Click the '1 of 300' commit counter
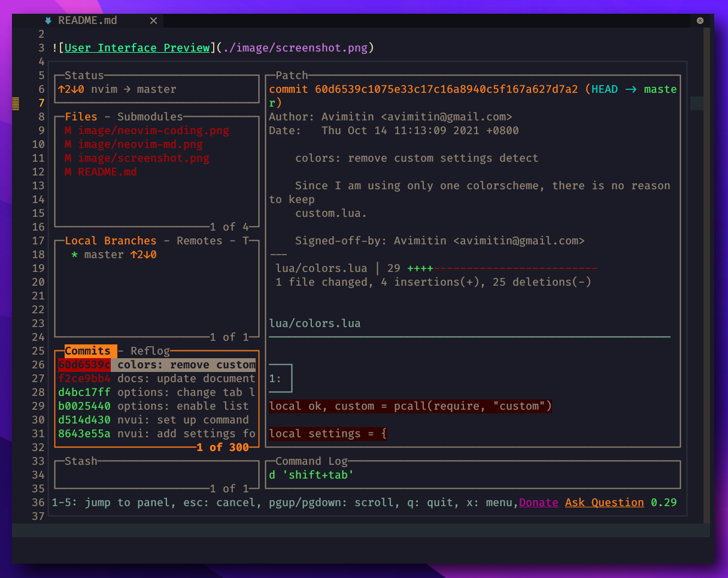The image size is (728, 578). [x=223, y=447]
